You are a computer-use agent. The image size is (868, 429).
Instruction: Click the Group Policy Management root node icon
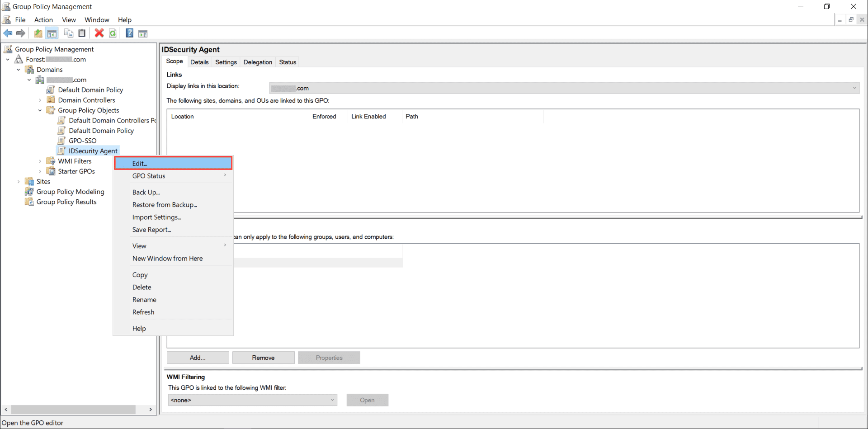[8, 49]
